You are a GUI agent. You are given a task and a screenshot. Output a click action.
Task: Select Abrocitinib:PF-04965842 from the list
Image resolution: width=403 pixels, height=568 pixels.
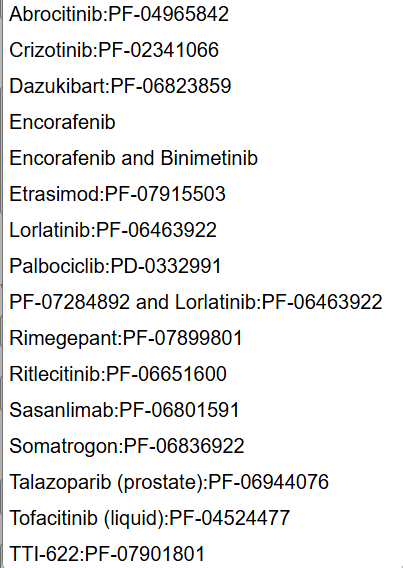tap(203, 14)
